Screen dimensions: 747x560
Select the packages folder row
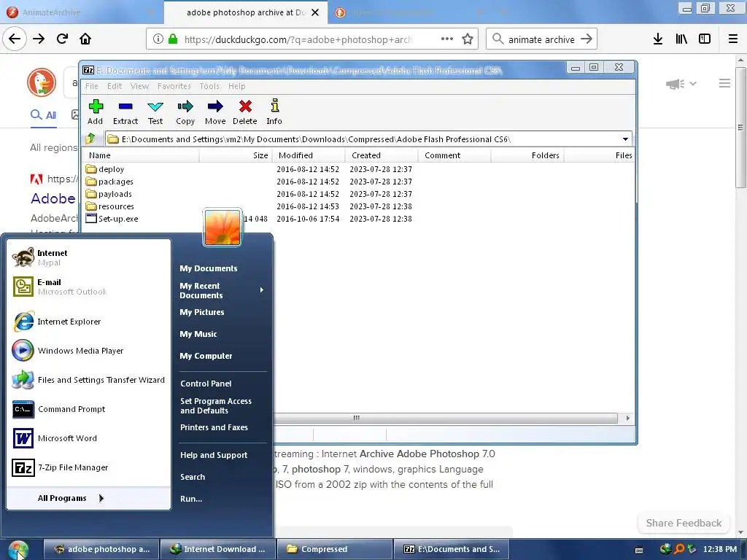click(357, 182)
